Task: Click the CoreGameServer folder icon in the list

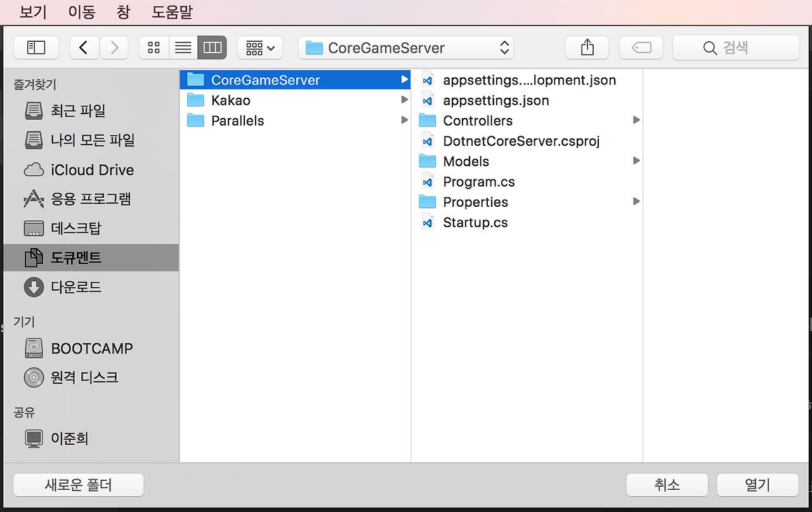Action: pos(195,80)
